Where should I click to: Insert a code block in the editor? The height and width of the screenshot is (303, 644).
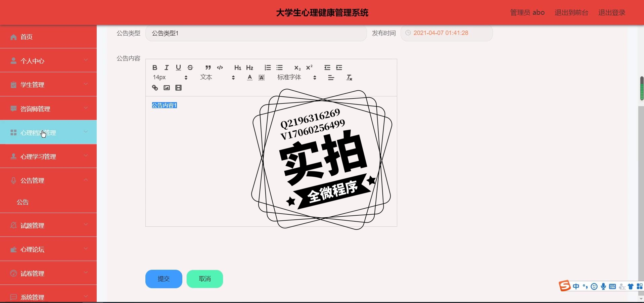(220, 68)
